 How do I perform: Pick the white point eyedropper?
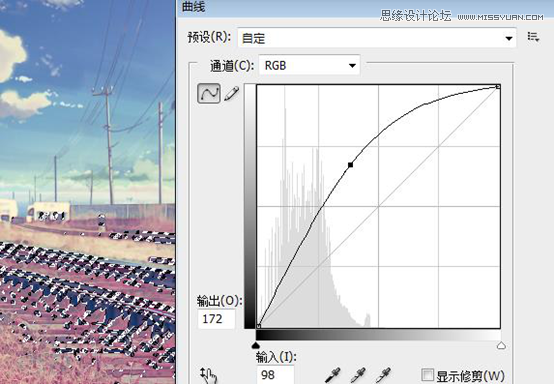383,375
